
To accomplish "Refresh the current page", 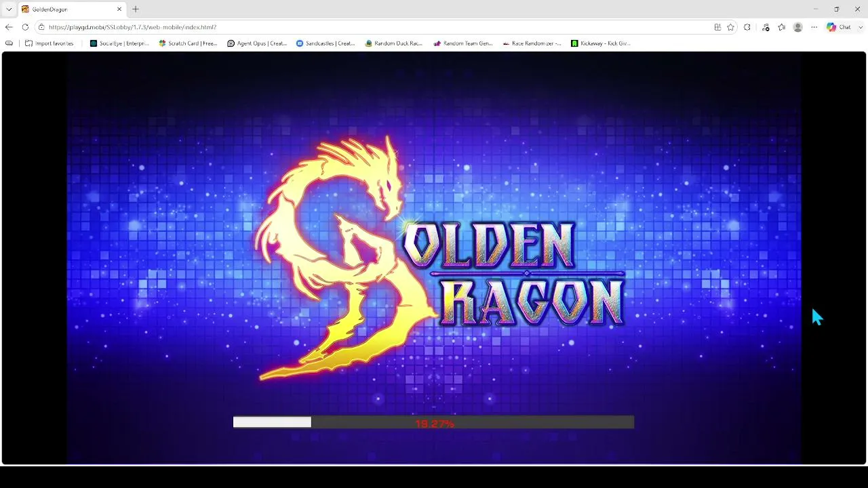I will pos(25,27).
